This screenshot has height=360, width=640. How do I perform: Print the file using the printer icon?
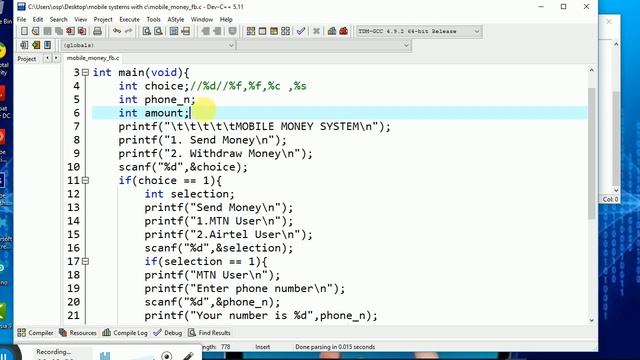tap(97, 31)
